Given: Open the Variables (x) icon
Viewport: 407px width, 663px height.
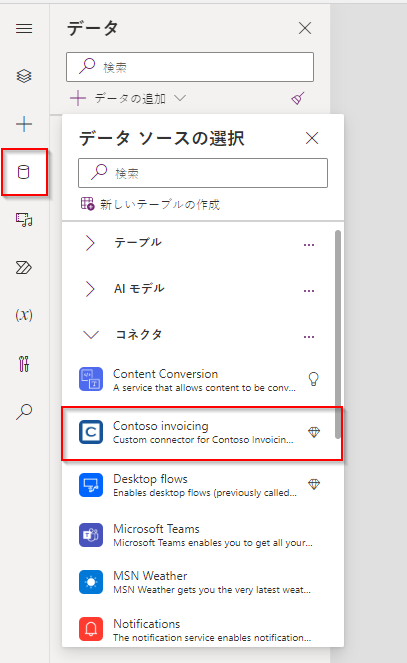Looking at the screenshot, I should tap(24, 315).
